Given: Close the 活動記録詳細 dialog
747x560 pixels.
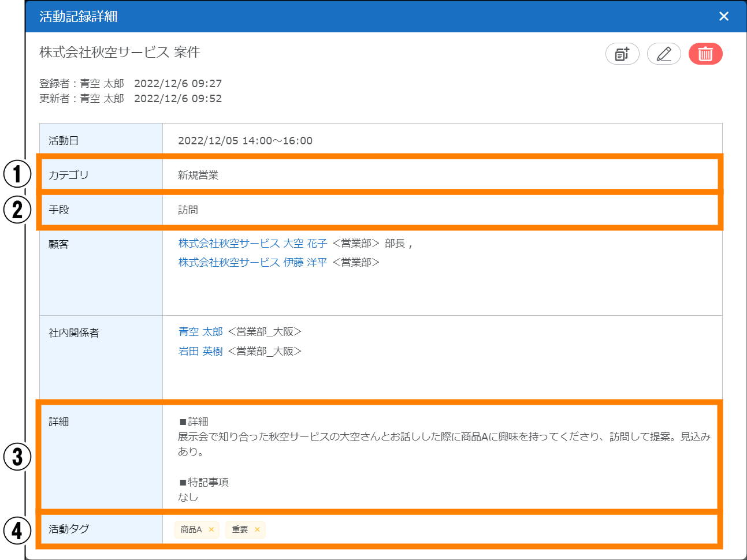Looking at the screenshot, I should tap(723, 16).
